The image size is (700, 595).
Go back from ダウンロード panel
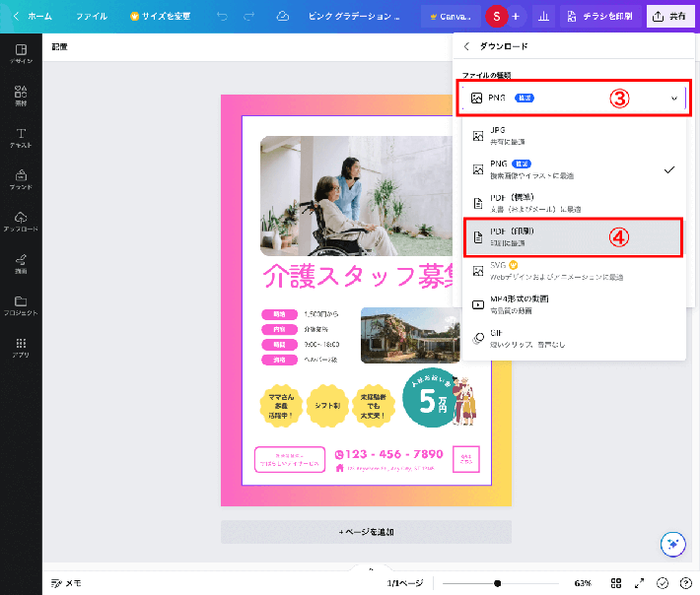[466, 46]
